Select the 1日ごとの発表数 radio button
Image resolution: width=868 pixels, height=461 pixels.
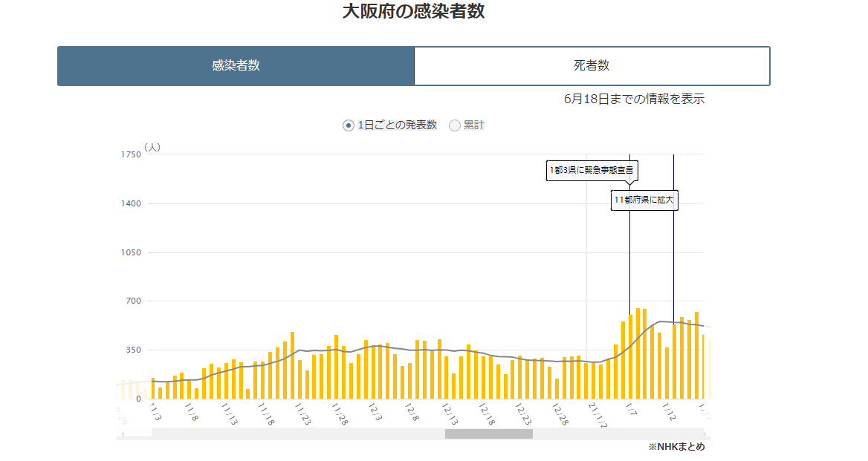click(x=349, y=125)
